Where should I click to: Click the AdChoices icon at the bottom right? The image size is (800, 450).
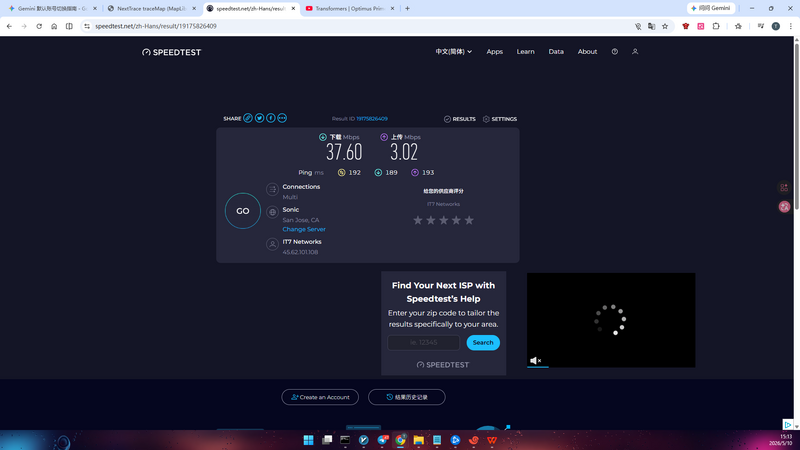click(x=788, y=424)
